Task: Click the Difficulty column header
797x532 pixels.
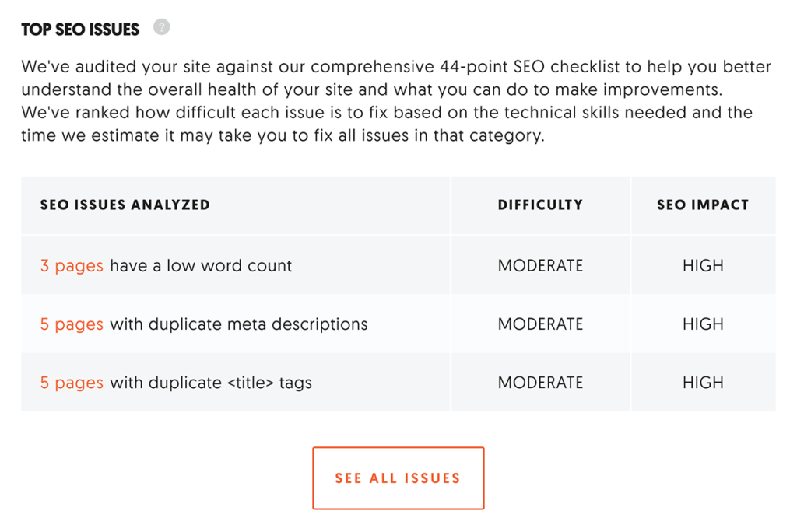Action: click(x=540, y=205)
